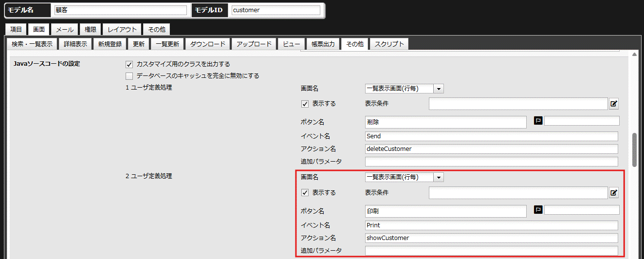
Task: Toggle 表示する checkbox for process 1
Action: click(305, 104)
